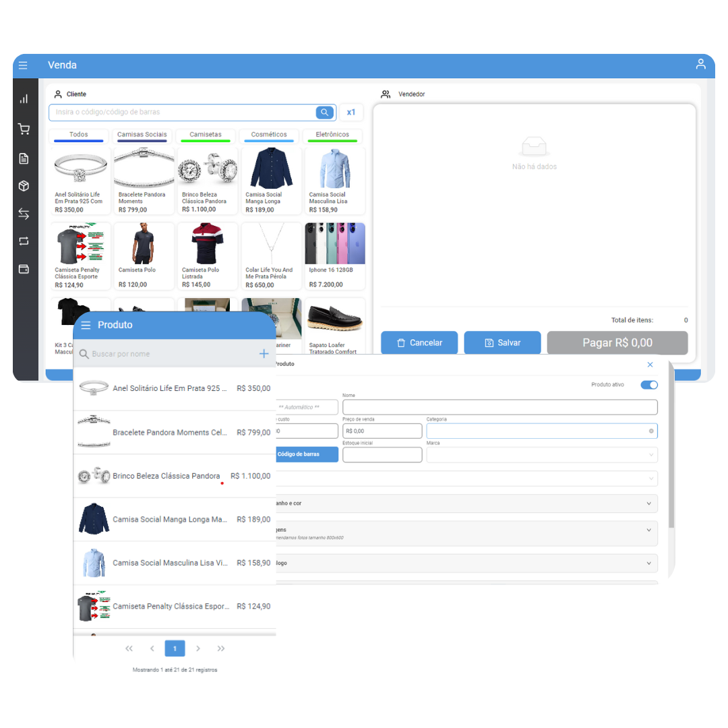Image resolution: width=728 pixels, height=728 pixels.
Task: Open the bar chart dashboard sidebar icon
Action: [24, 99]
